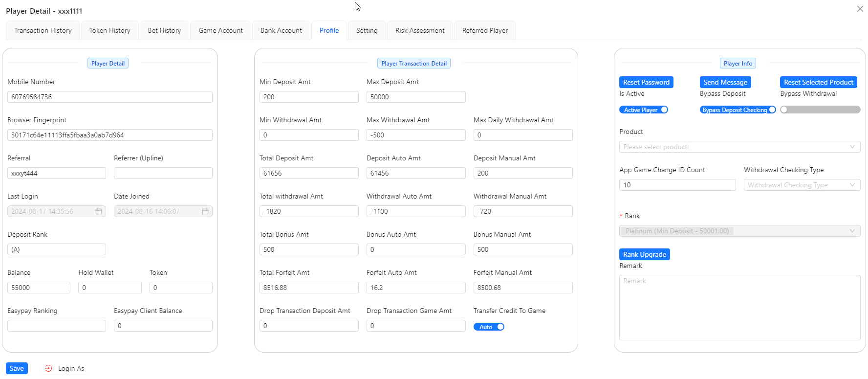Save the player profile changes
Screen dimensions: 868x379
tap(17, 368)
